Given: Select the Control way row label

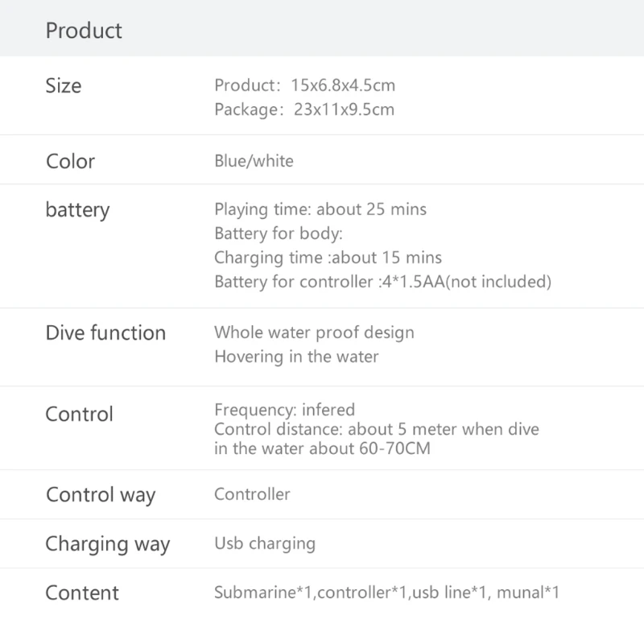Looking at the screenshot, I should (x=101, y=494).
